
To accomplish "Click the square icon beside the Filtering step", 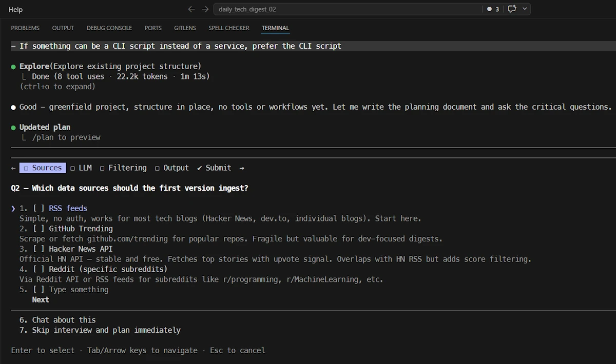I will click(x=103, y=168).
